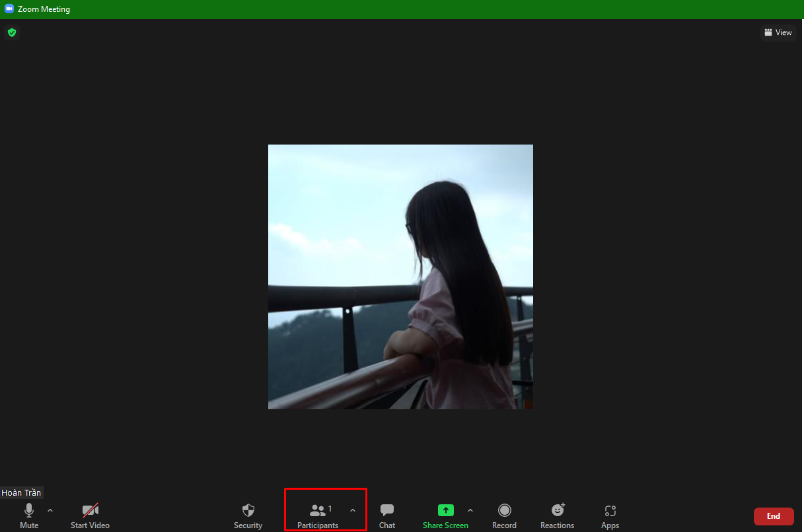Click the participant video thumbnail

click(x=400, y=276)
